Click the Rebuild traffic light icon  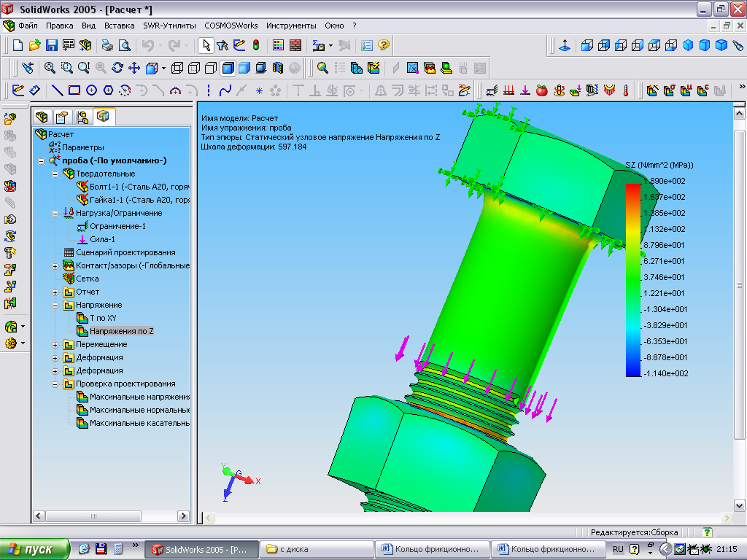click(x=256, y=45)
